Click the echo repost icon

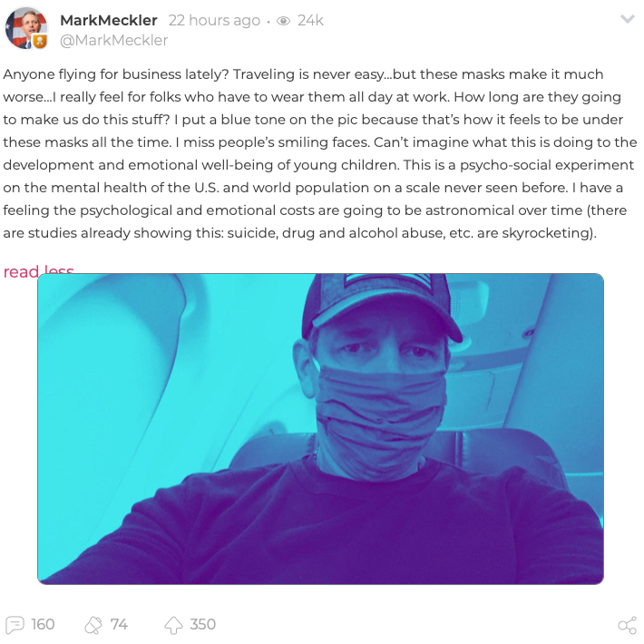[93, 625]
